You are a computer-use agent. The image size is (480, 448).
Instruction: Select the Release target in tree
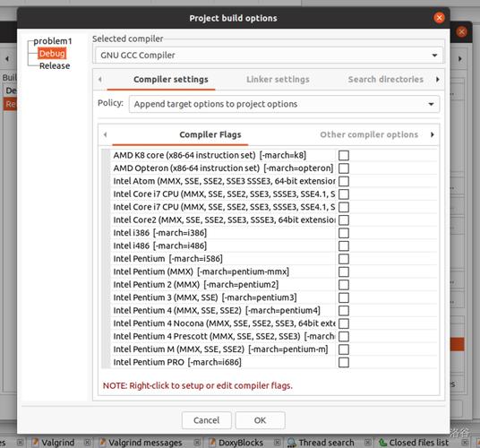tap(55, 65)
